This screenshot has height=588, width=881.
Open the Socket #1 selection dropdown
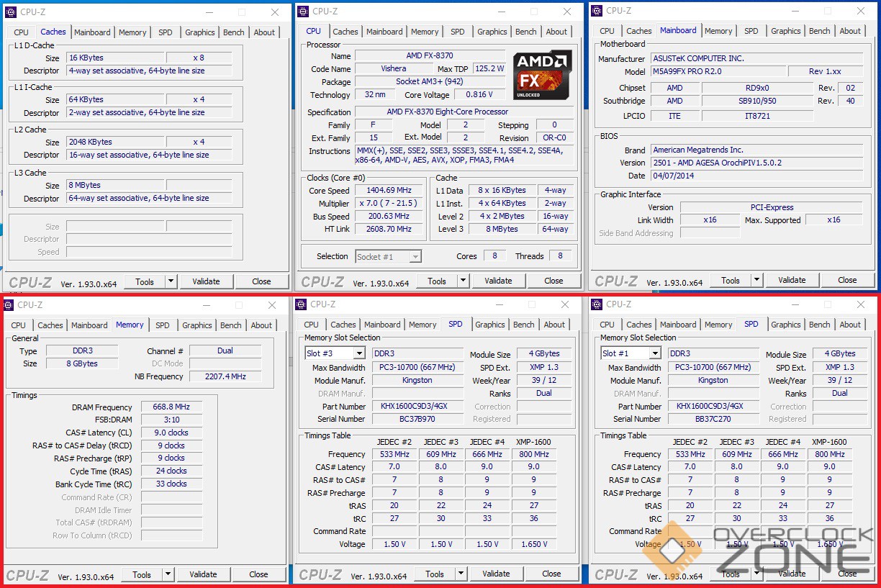pos(415,256)
